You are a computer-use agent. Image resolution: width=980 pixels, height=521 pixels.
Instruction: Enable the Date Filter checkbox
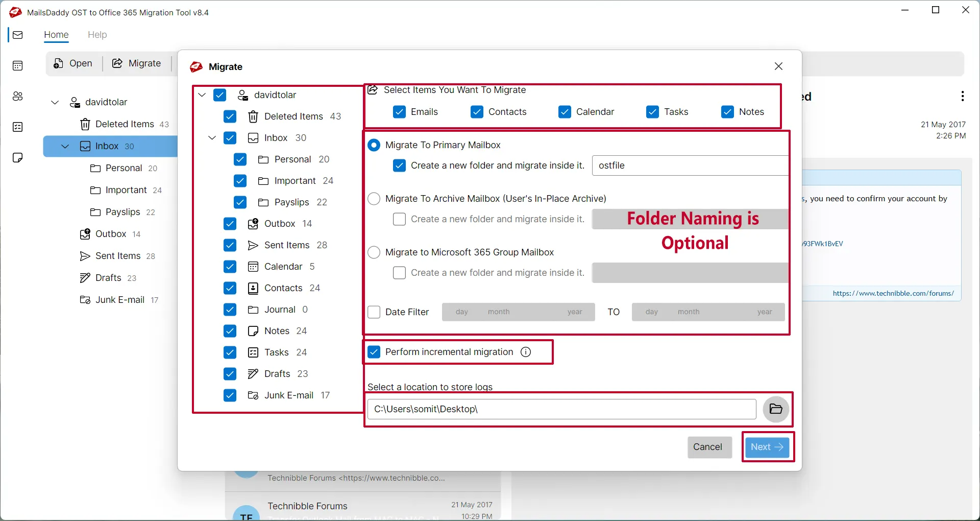374,312
